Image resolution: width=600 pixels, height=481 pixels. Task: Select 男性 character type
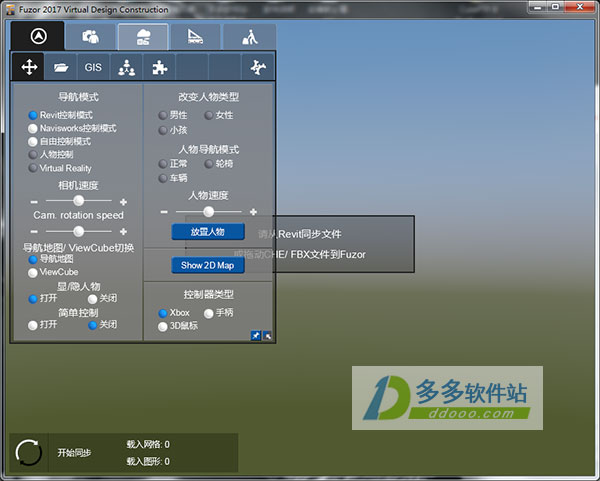pos(163,115)
